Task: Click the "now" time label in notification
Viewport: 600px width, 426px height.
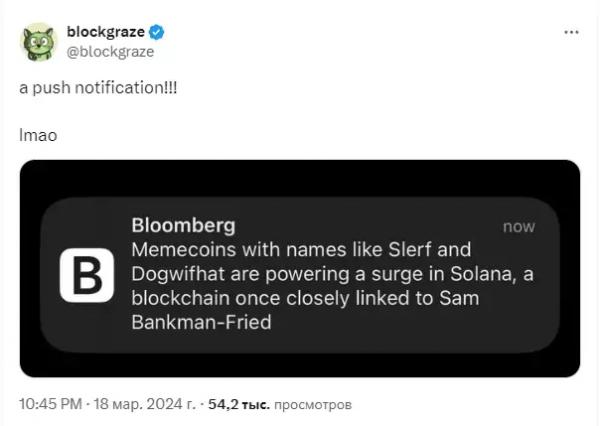Action: [x=518, y=227]
